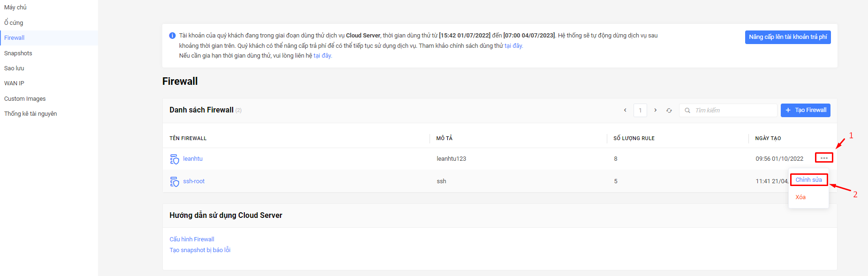The width and height of the screenshot is (868, 276).
Task: Focus the Tìm kiếm search field
Action: point(728,111)
